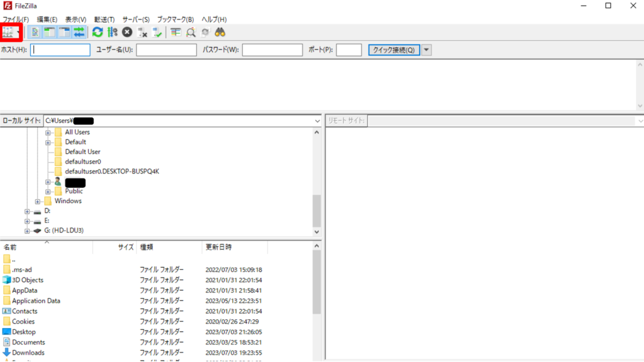Select the Public folder in the tree
The width and height of the screenshot is (644, 362).
(x=74, y=191)
